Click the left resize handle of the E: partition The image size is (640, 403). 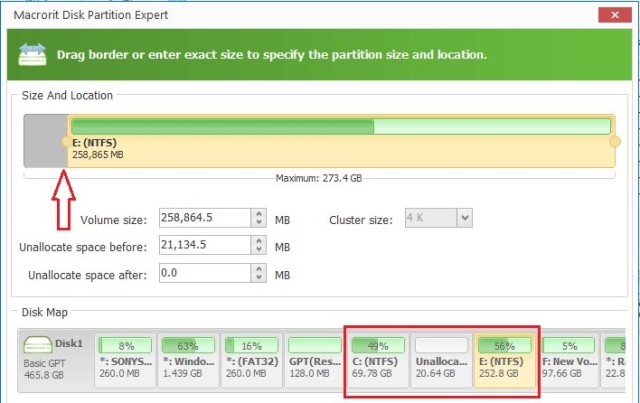coord(66,142)
